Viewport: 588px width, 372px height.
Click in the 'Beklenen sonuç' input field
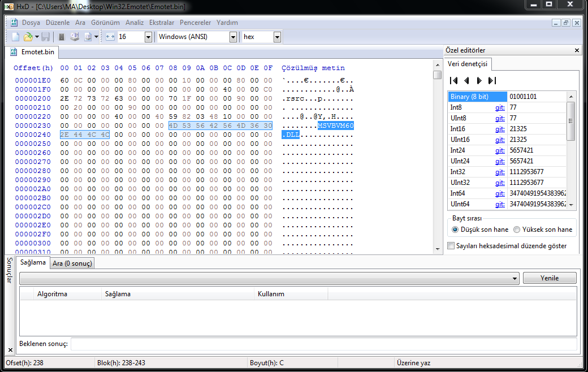[323, 344]
